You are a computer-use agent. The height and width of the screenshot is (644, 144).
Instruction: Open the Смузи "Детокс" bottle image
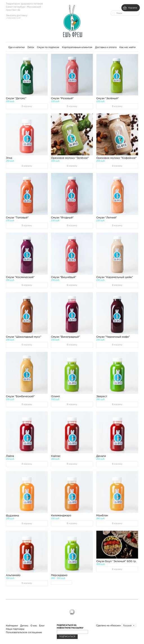tap(27, 75)
